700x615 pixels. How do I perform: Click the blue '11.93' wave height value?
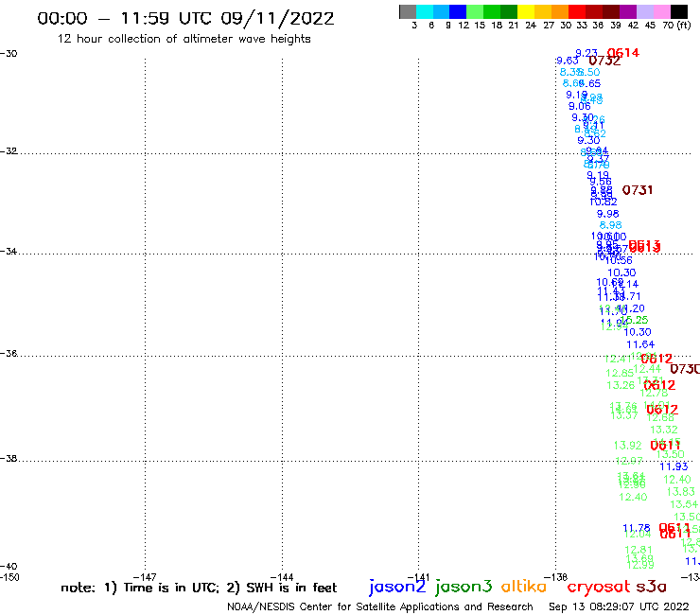coord(674,466)
